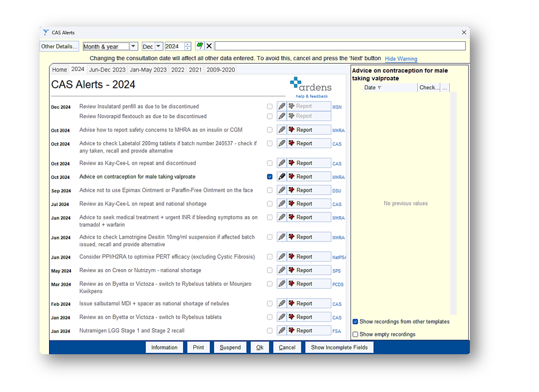Viewport: 539px width, 392px height.
Task: Click pencil icon for Nutramigen LGG recall
Action: (282, 331)
